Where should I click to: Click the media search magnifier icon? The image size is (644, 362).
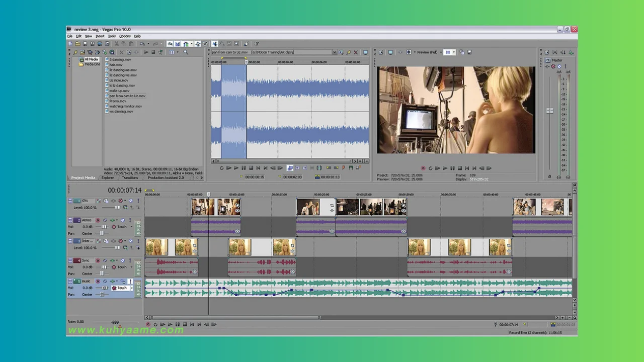[186, 52]
